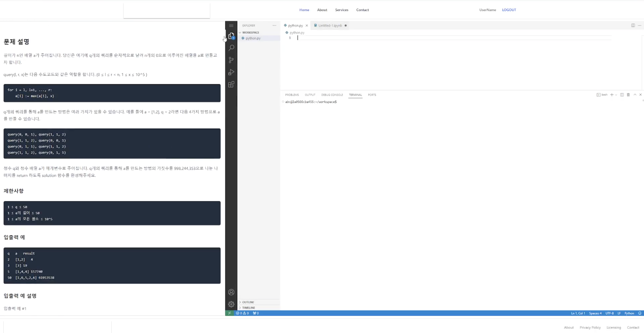Image resolution: width=644 pixels, height=333 pixels.
Task: Click line 1 in the code editor
Action: click(454, 38)
